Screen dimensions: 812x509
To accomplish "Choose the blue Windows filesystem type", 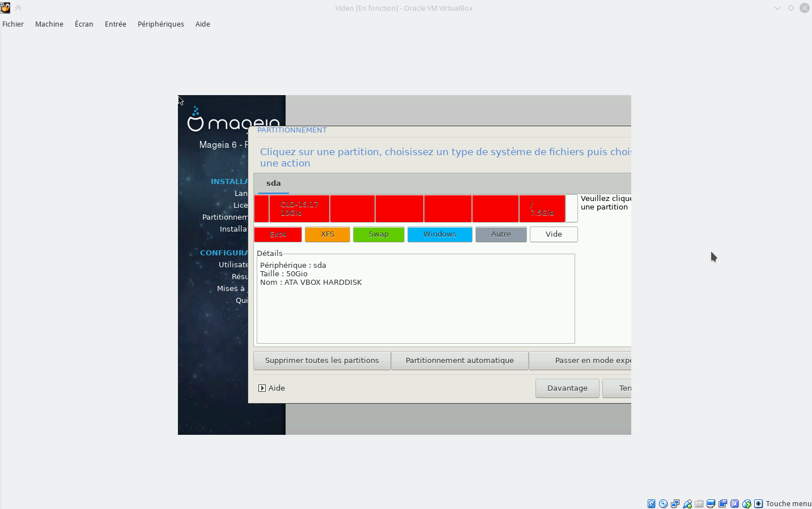I will 440,234.
